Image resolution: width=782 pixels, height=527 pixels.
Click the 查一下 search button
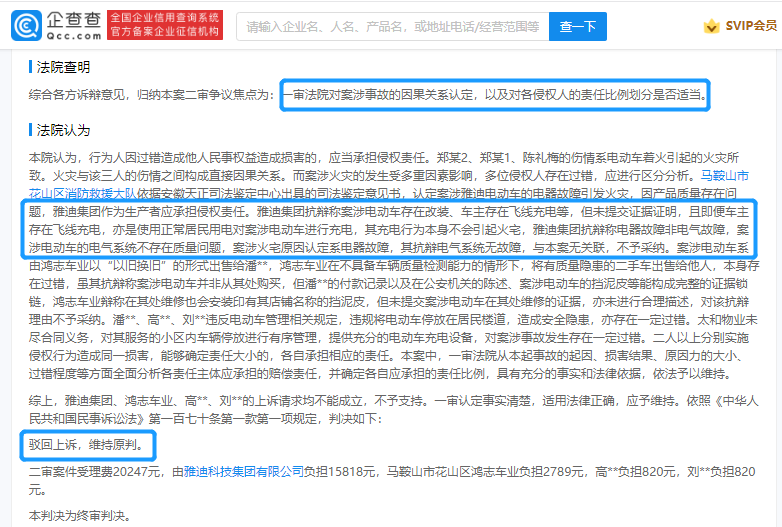coord(578,26)
